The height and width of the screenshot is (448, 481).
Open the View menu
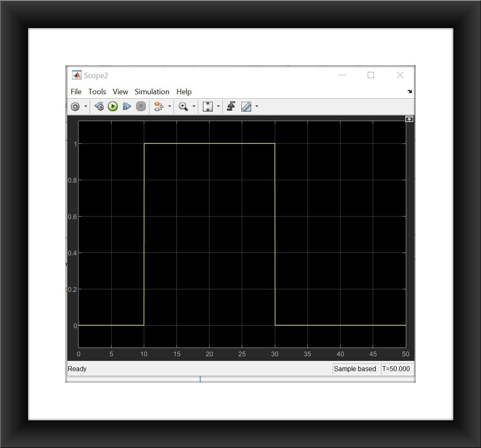[x=120, y=92]
